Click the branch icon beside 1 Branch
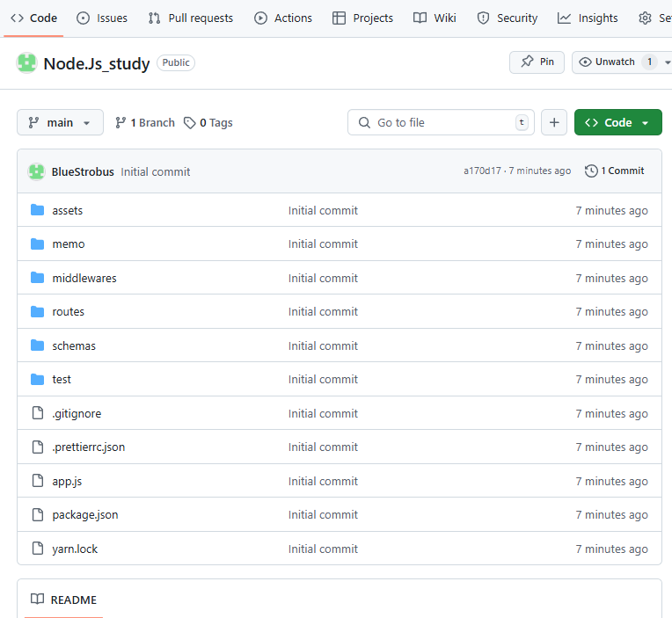 [121, 123]
